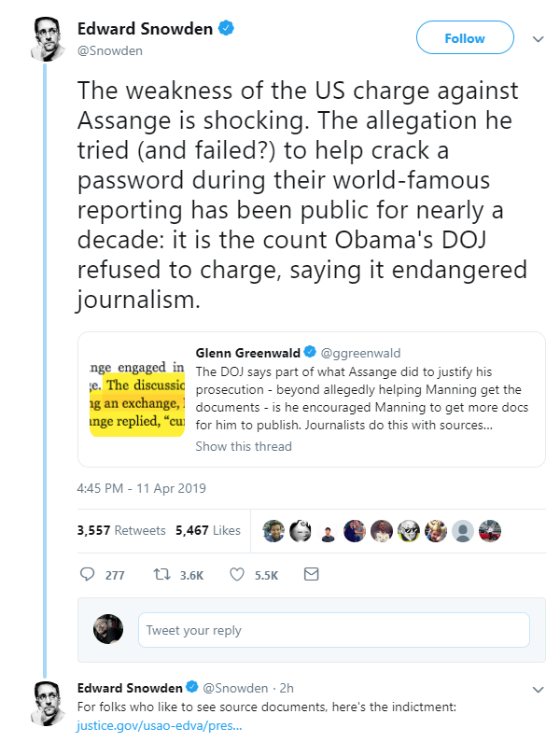Viewport: 560px width, 742px height.
Task: Click the Tweet your reply field
Action: click(x=334, y=630)
